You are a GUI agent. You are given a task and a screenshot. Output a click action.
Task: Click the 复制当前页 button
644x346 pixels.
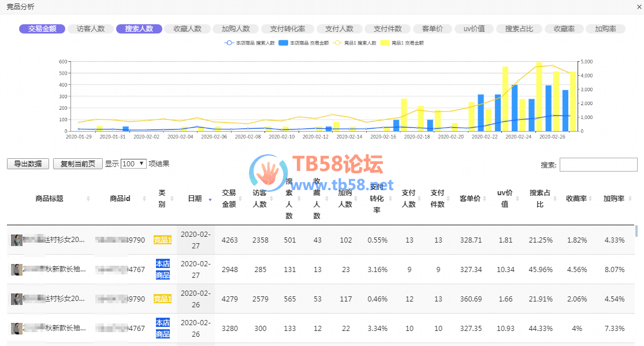tap(77, 164)
